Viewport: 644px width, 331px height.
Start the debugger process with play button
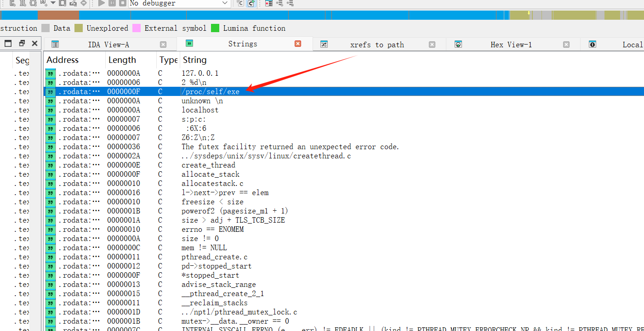pos(102,3)
